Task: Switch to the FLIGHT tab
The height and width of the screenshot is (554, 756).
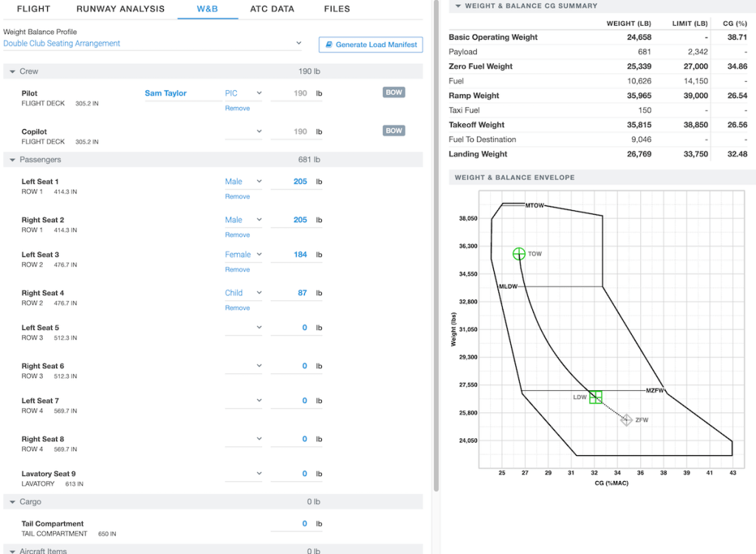Action: (32, 9)
